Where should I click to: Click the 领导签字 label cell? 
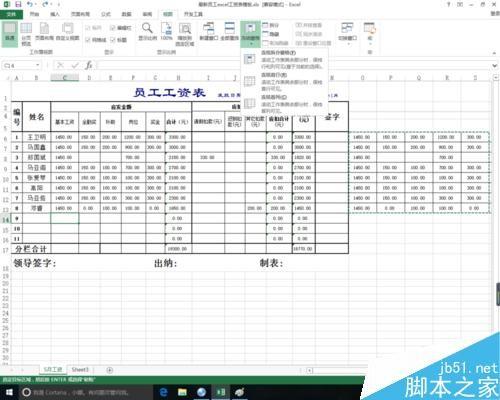34,263
